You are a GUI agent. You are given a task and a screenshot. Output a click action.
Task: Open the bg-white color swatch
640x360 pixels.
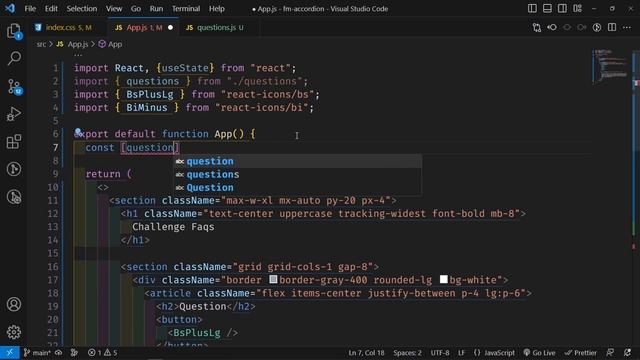444,279
